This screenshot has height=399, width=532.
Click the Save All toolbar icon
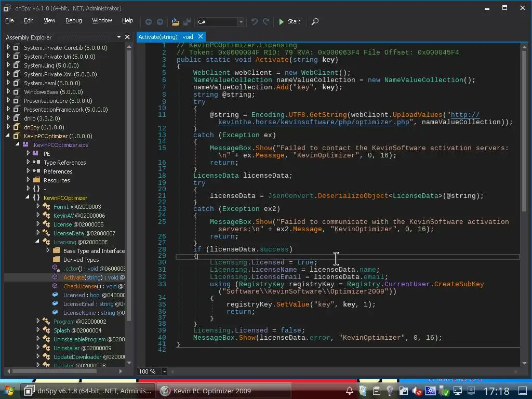pyautogui.click(x=187, y=22)
